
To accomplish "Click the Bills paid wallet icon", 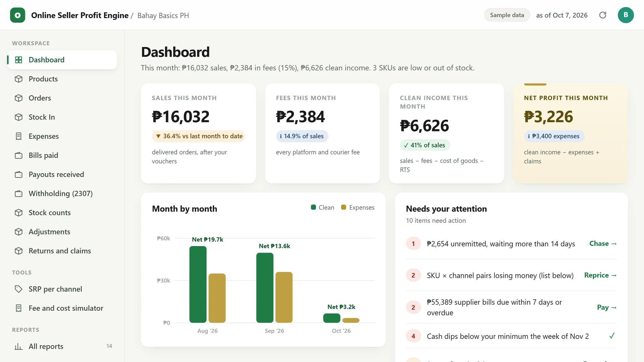I will click(19, 155).
